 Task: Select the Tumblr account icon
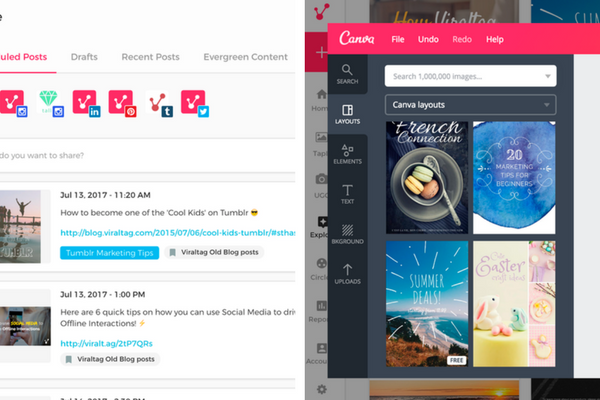click(x=159, y=104)
